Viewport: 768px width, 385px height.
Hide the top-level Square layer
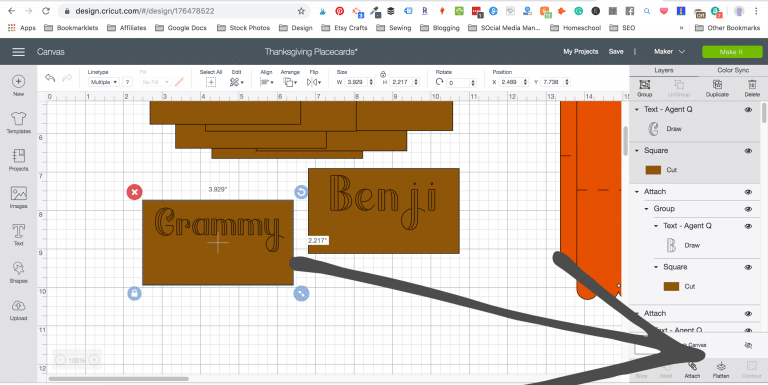point(748,151)
